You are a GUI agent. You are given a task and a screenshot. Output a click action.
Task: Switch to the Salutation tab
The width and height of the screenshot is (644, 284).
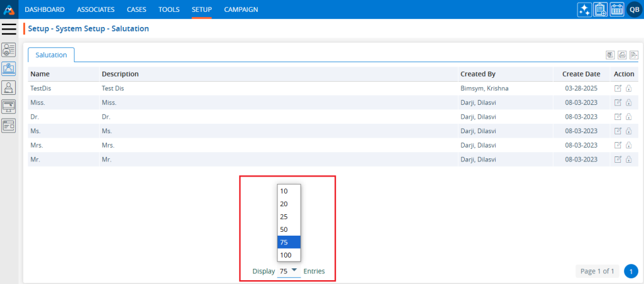[x=51, y=55]
